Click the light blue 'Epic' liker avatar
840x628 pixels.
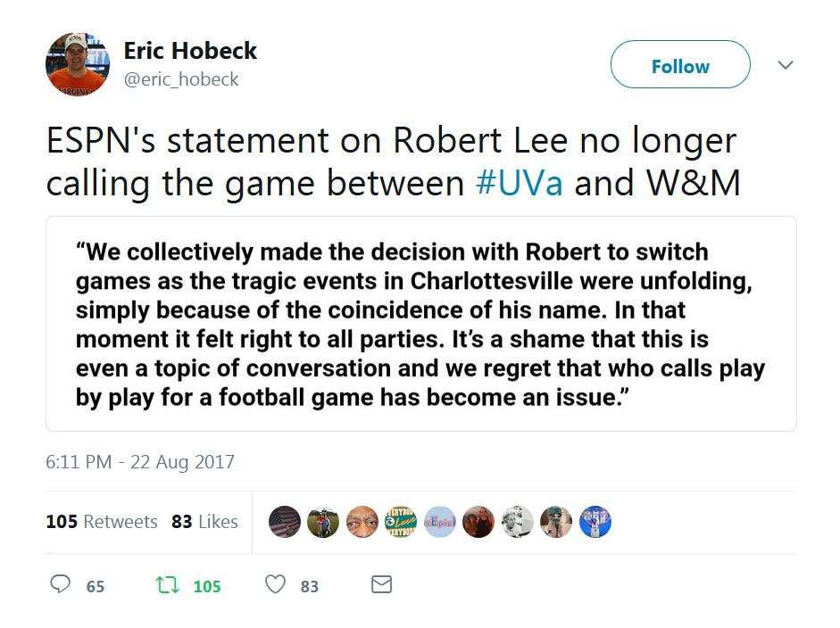tap(440, 522)
